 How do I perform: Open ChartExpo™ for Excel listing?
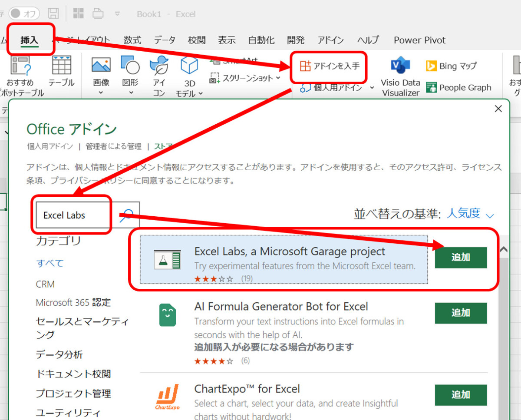tap(247, 389)
